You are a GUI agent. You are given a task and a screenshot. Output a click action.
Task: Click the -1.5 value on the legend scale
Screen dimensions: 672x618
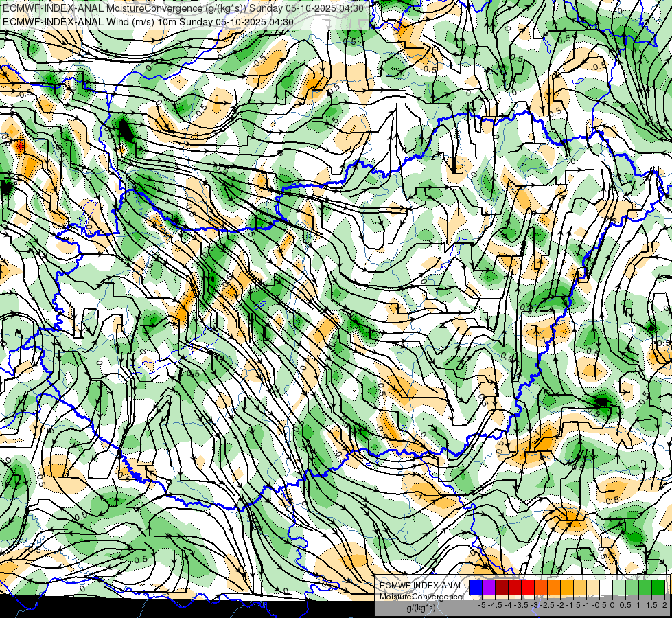573,605
